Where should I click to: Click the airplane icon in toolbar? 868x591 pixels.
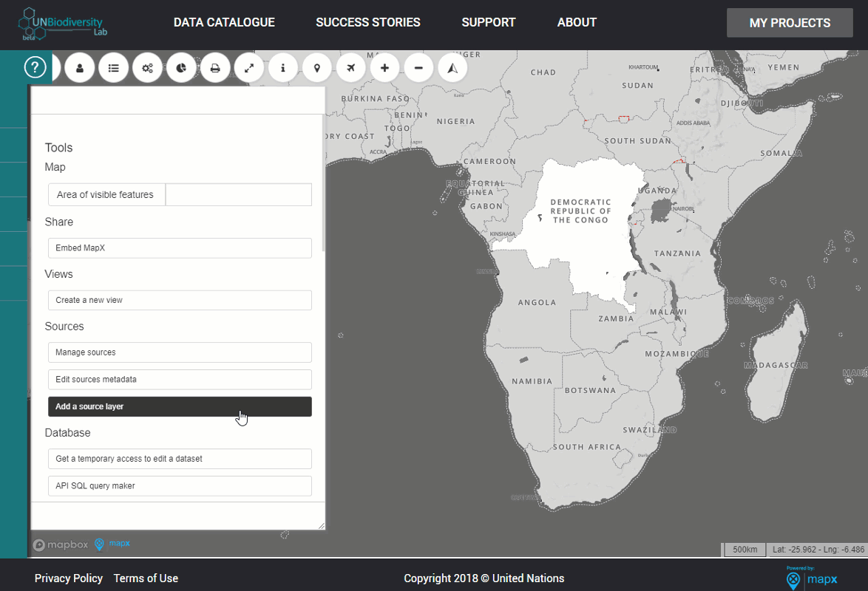(351, 68)
